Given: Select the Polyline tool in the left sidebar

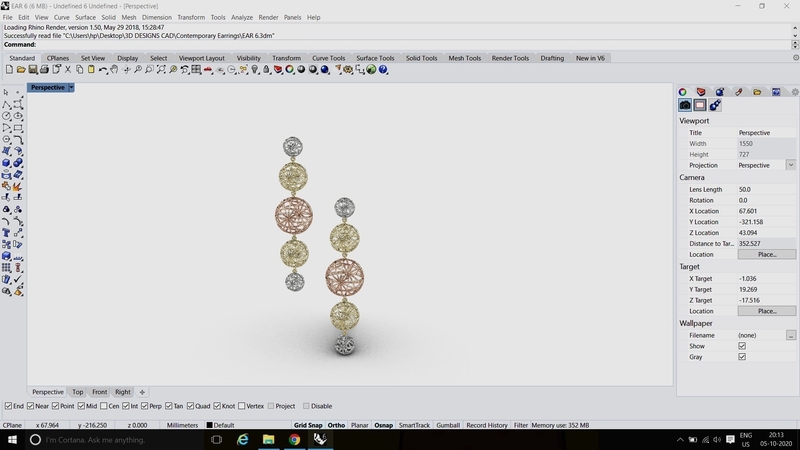Looking at the screenshot, I should coord(6,104).
